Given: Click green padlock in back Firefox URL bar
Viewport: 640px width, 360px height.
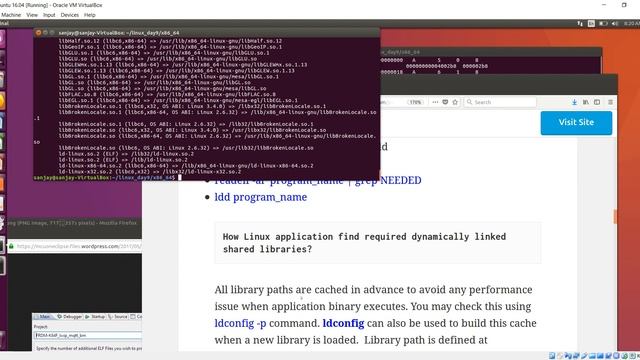Looking at the screenshot, I should coord(11,247).
